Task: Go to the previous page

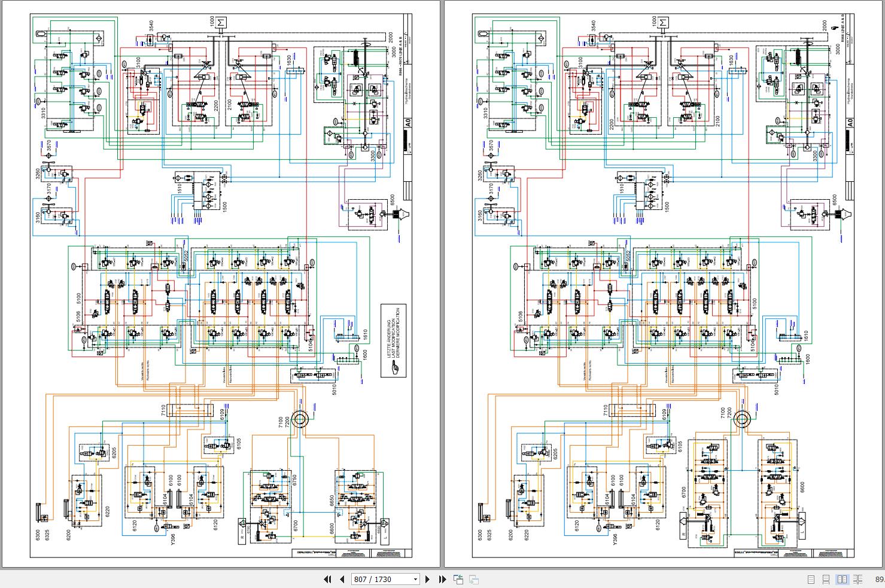Action: pos(342,579)
